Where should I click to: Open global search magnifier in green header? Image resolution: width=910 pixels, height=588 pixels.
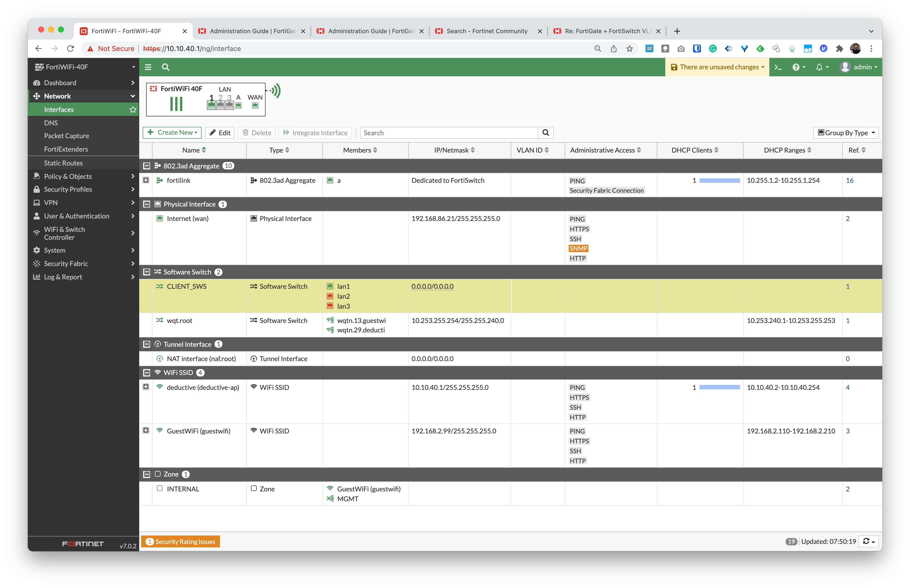click(165, 67)
